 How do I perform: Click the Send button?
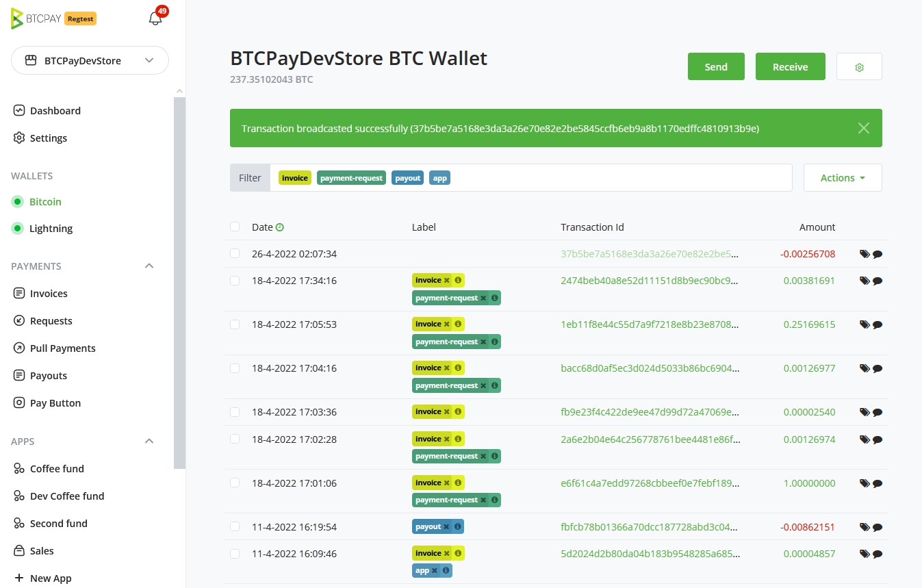tap(715, 66)
